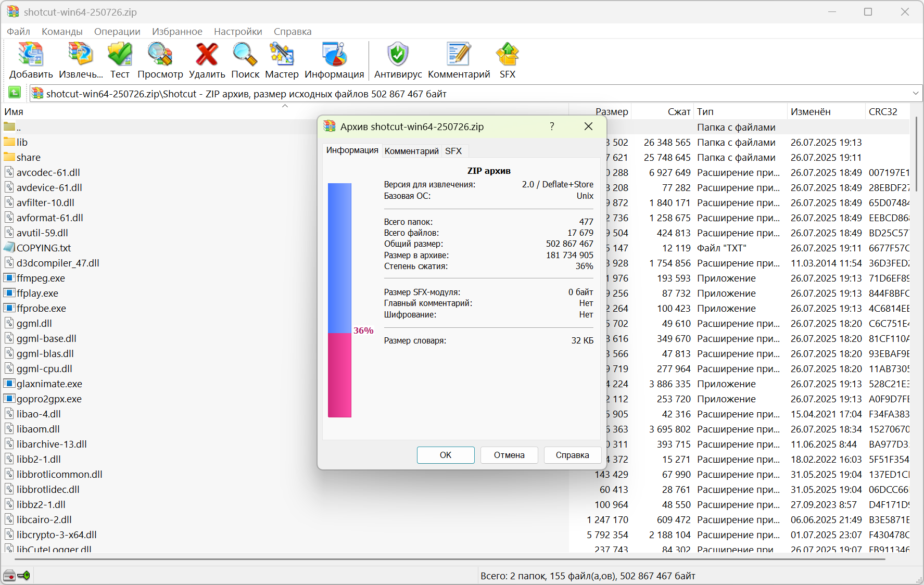Image resolution: width=924 pixels, height=585 pixels.
Task: Open the Комментарий notepad icon
Action: pyautogui.click(x=459, y=55)
